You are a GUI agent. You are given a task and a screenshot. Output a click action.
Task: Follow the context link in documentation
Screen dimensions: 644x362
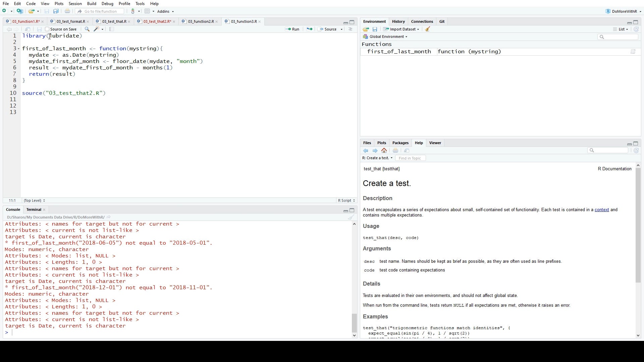click(601, 210)
